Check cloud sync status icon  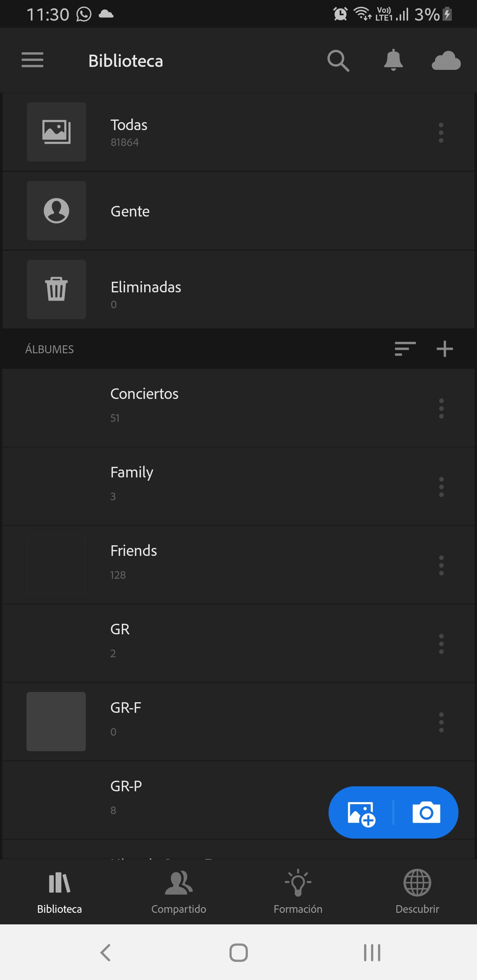(446, 61)
